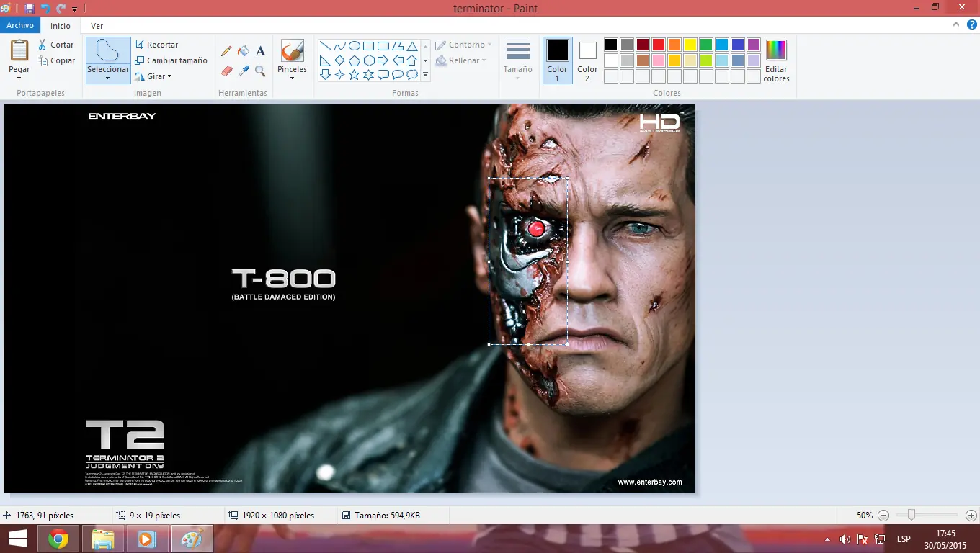This screenshot has height=553, width=980.
Task: Open the Customize Quick Access Toolbar dropdown
Action: [74, 9]
